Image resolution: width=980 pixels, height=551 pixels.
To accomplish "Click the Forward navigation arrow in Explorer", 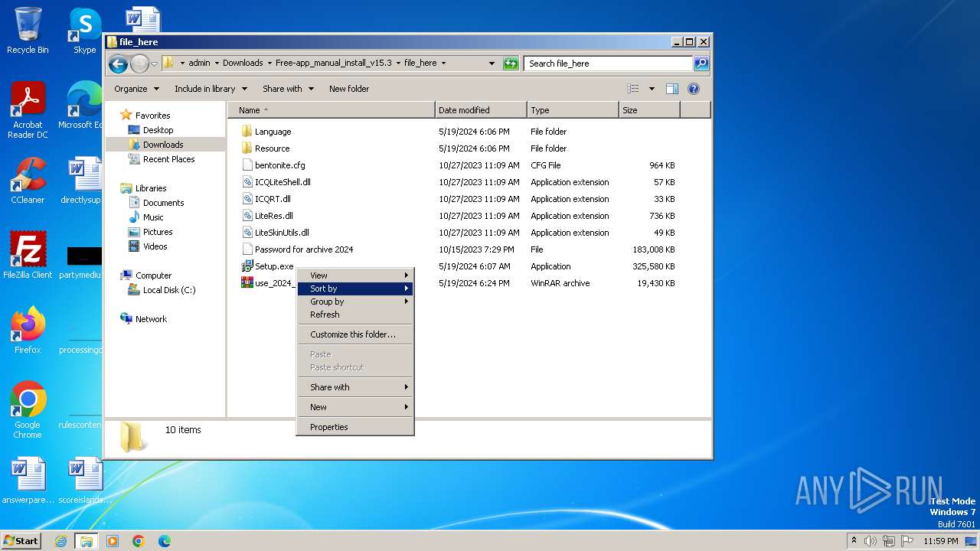I will pos(139,64).
